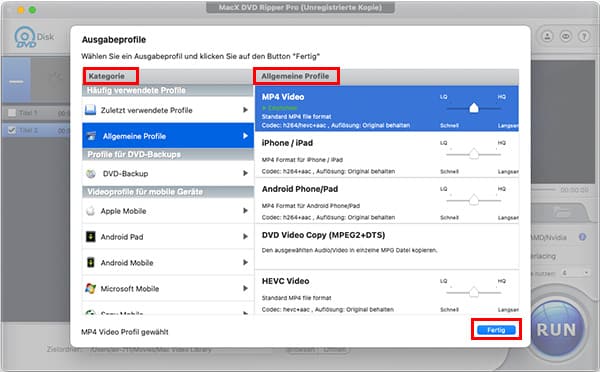Adjust iPhone / iPad quality slider
Viewport: 600px width, 372px height.
pyautogui.click(x=474, y=154)
